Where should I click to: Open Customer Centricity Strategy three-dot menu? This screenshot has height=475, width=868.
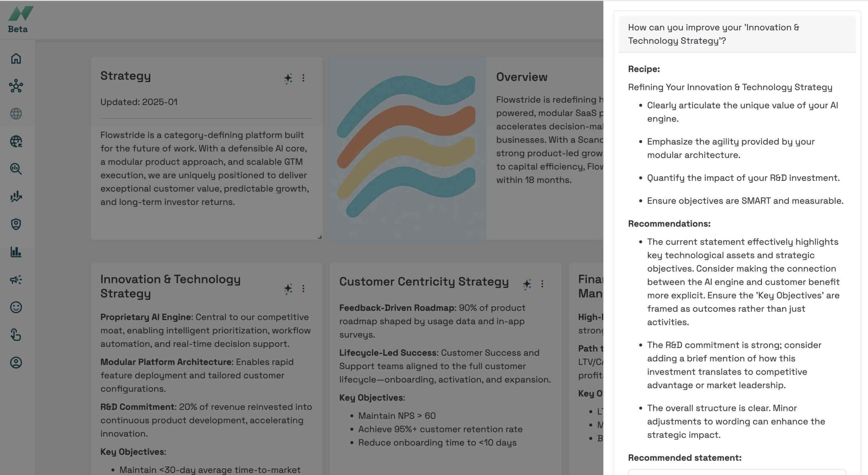(542, 284)
